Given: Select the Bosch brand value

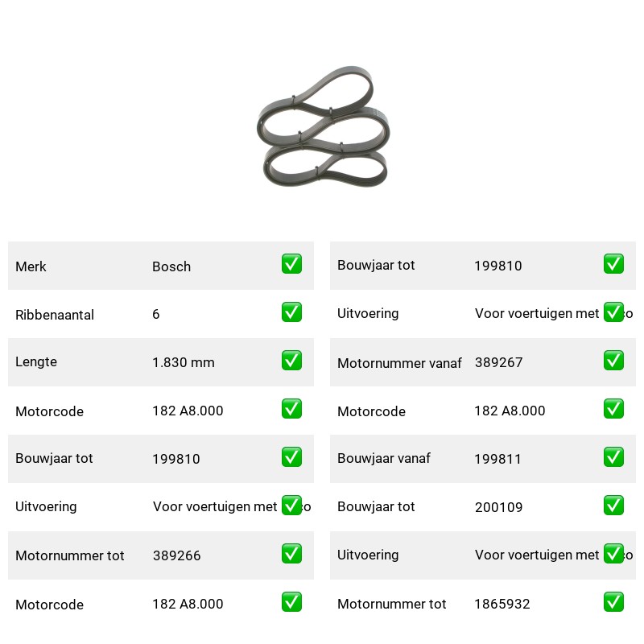Looking at the screenshot, I should (x=171, y=266).
